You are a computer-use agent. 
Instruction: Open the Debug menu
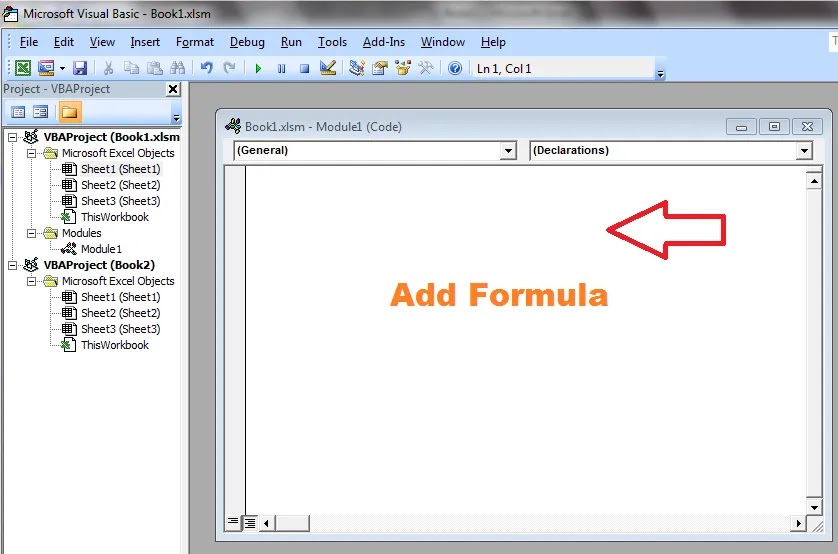[x=247, y=42]
